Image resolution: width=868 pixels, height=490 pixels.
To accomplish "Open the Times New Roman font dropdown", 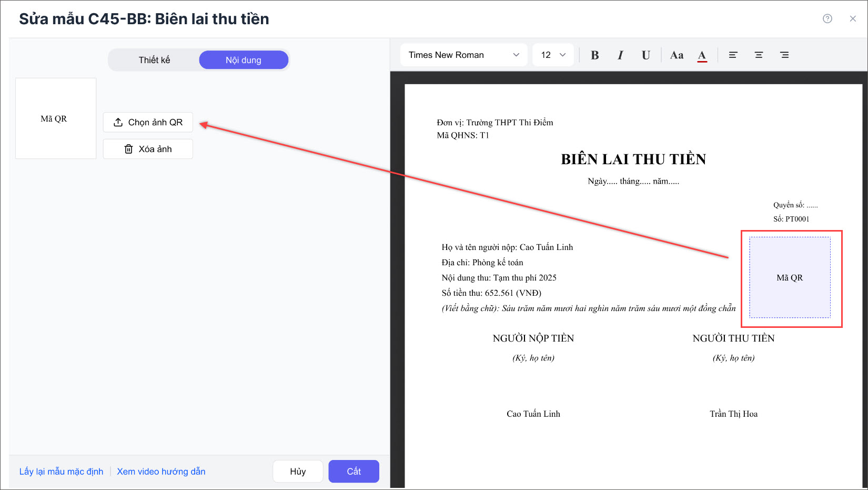I will [463, 55].
